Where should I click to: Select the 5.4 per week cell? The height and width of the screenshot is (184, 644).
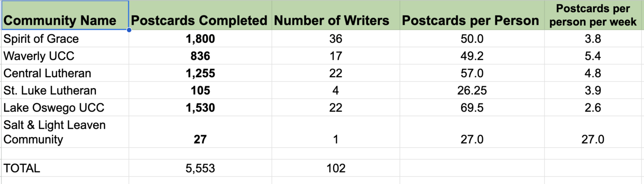tap(594, 55)
